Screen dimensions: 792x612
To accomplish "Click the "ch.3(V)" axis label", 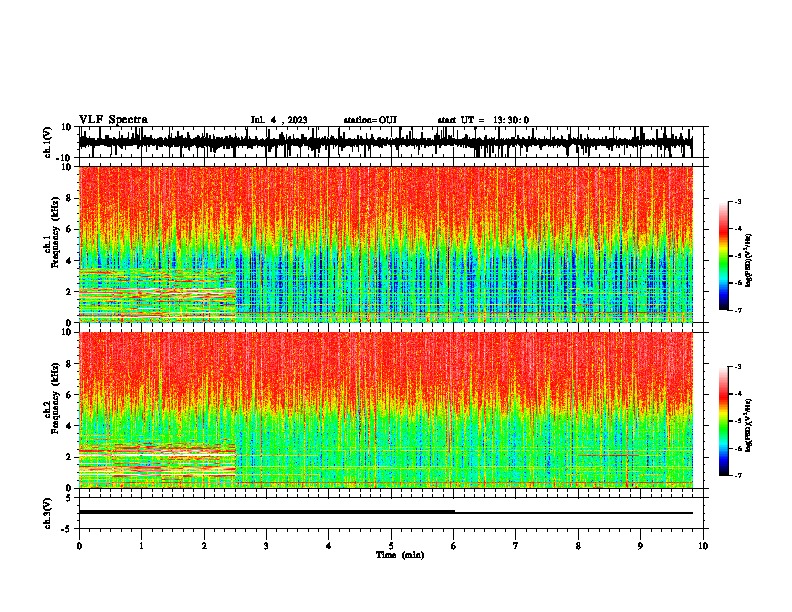I will (x=48, y=514).
